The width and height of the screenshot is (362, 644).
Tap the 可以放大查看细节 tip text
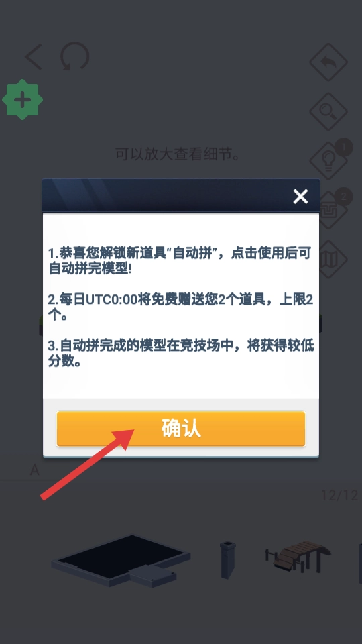tap(177, 154)
